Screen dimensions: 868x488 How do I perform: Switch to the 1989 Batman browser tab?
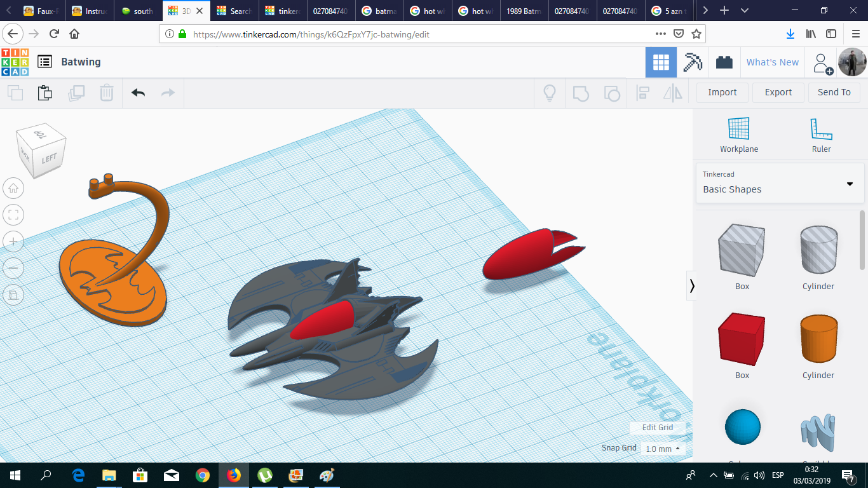click(524, 11)
